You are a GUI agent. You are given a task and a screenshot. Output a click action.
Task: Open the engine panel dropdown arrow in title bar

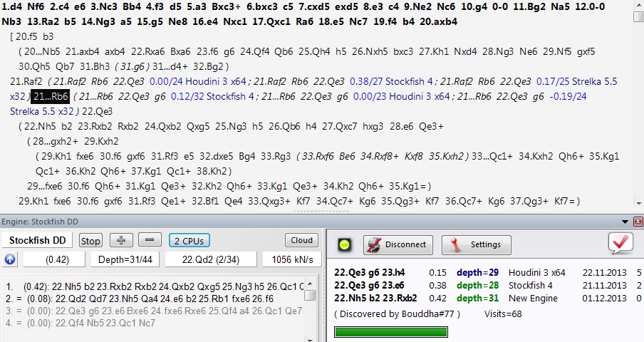click(626, 222)
